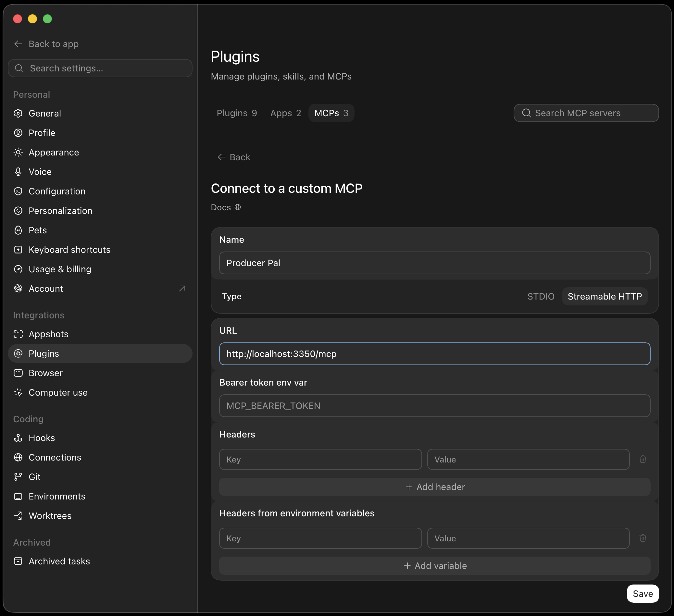Click the Profile person icon
The image size is (674, 616).
[x=18, y=133]
